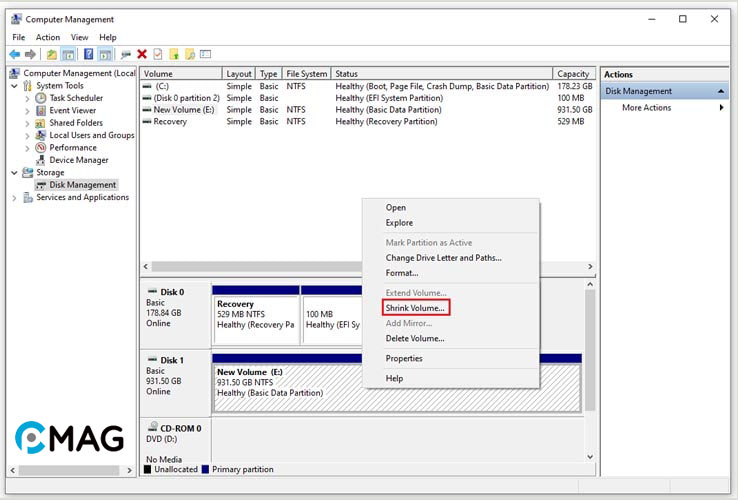
Task: Expand Services and Applications node
Action: (13, 197)
